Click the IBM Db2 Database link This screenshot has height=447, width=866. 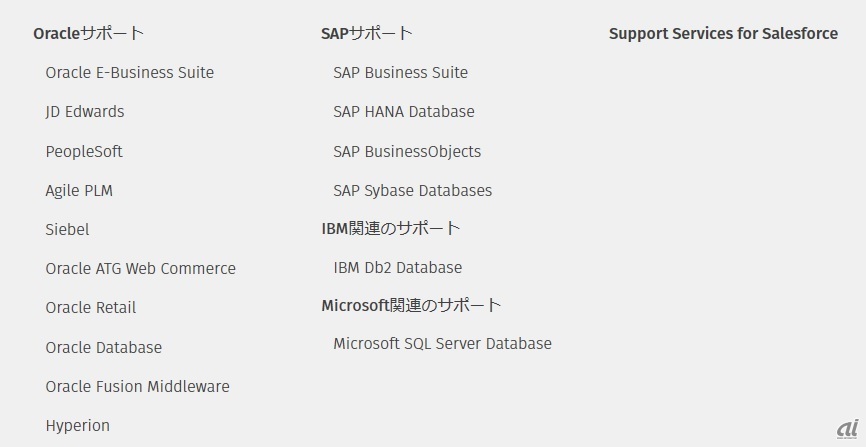397,268
